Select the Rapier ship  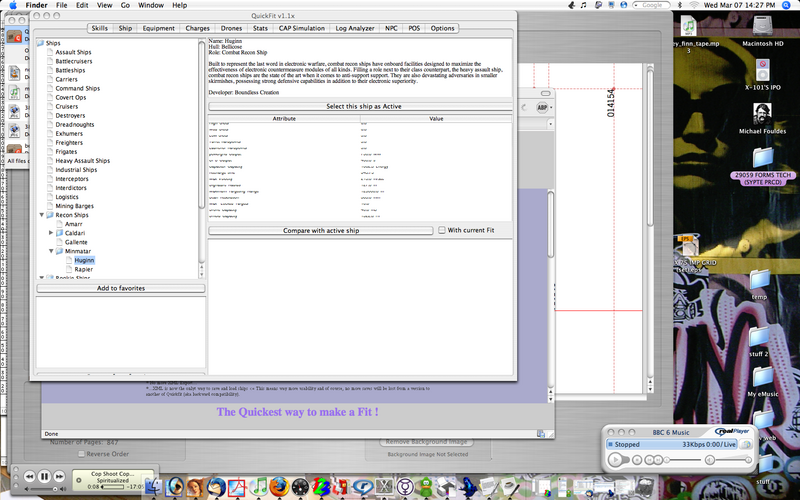(84, 269)
